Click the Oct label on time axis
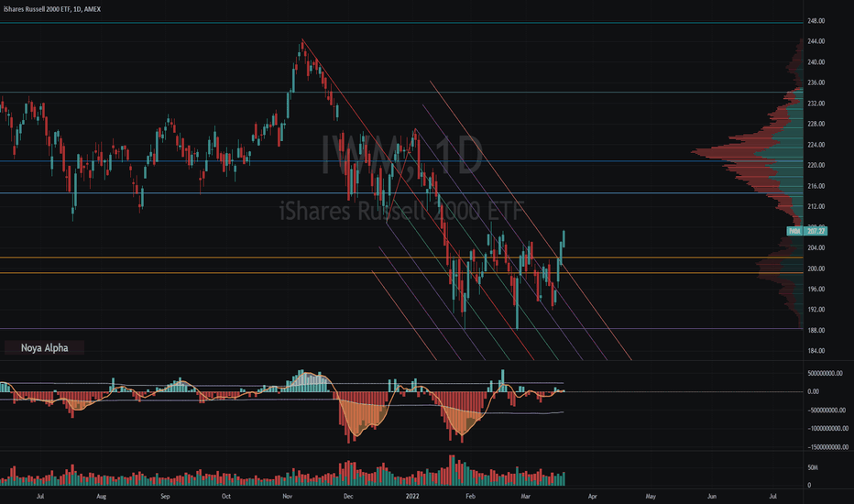 click(x=226, y=497)
